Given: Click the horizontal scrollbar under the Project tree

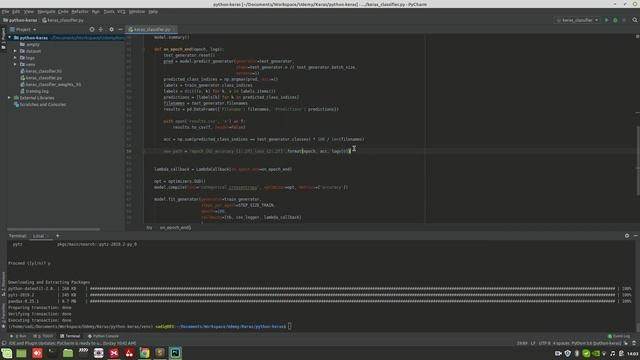Looking at the screenshot, I should coord(53,229).
